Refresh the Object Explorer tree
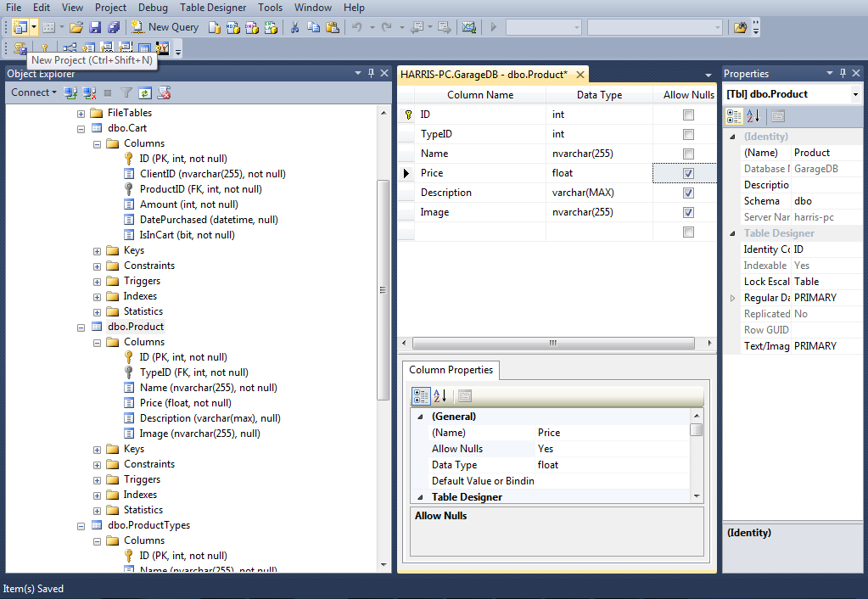Viewport: 868px width, 599px height. click(x=145, y=93)
